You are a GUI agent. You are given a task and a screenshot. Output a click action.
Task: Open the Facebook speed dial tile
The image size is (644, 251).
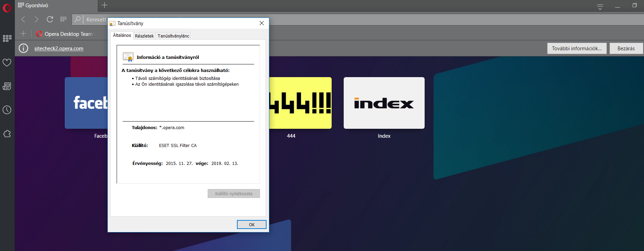pos(86,103)
